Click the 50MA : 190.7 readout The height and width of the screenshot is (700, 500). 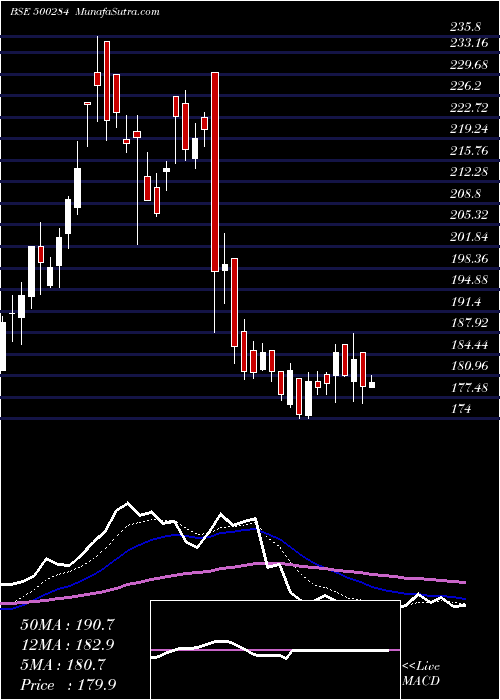click(x=67, y=625)
